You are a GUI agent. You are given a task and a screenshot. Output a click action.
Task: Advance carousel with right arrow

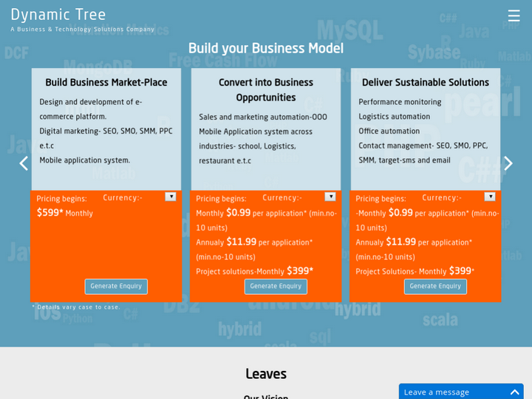(508, 163)
